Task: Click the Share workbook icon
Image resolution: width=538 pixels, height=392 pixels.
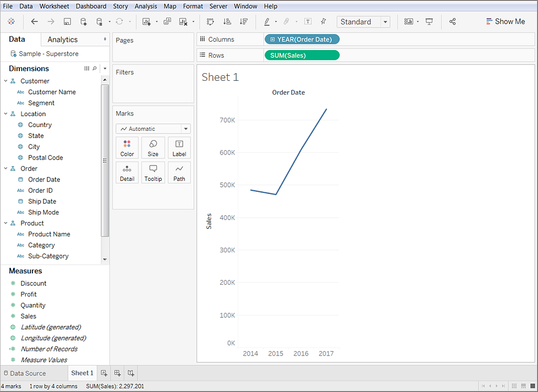Action: (x=452, y=22)
